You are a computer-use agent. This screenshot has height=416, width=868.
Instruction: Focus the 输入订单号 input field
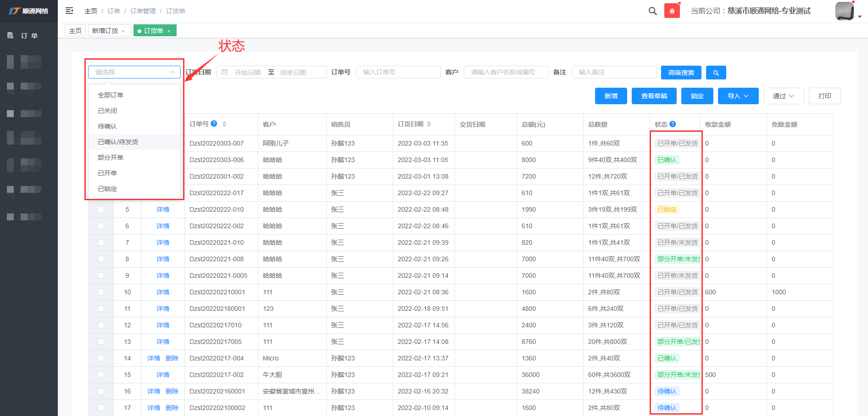click(398, 72)
